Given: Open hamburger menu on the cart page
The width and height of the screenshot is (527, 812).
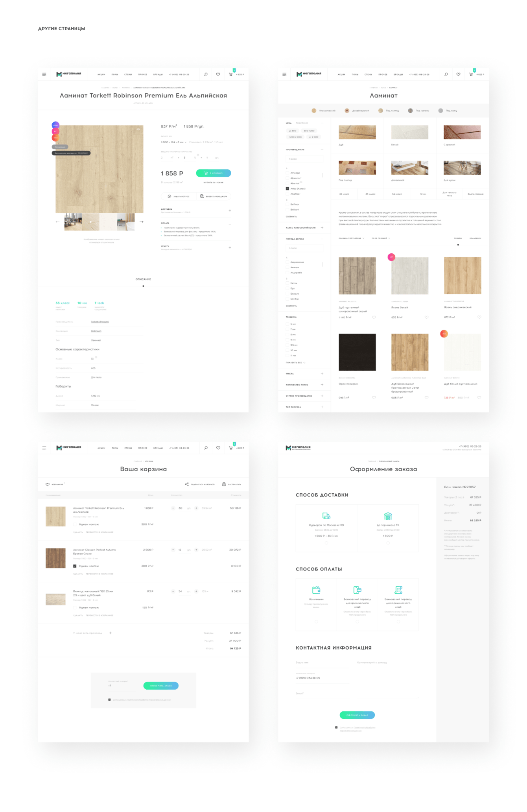Looking at the screenshot, I should click(x=44, y=448).
